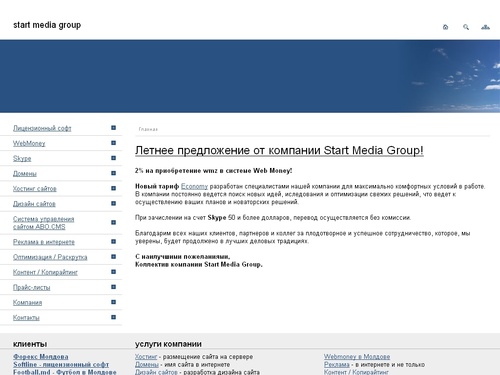Viewport: 500px width, 375px height.
Task: Click the Главная breadcrumb
Action: 148,129
